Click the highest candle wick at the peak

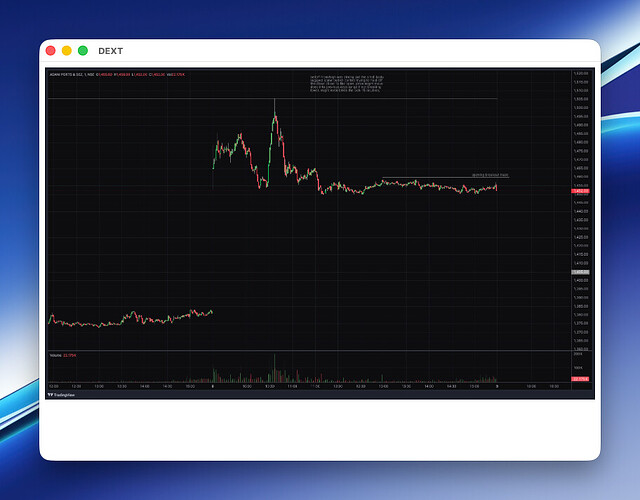pyautogui.click(x=274, y=102)
